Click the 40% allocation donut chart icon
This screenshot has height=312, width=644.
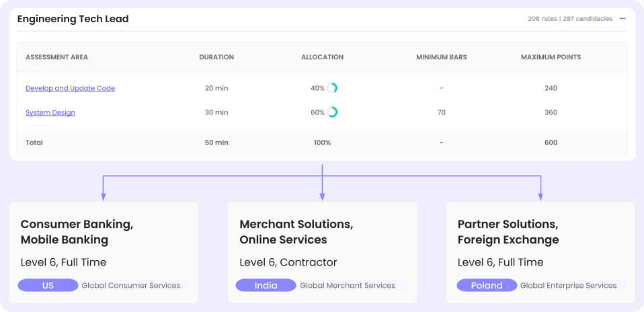332,88
